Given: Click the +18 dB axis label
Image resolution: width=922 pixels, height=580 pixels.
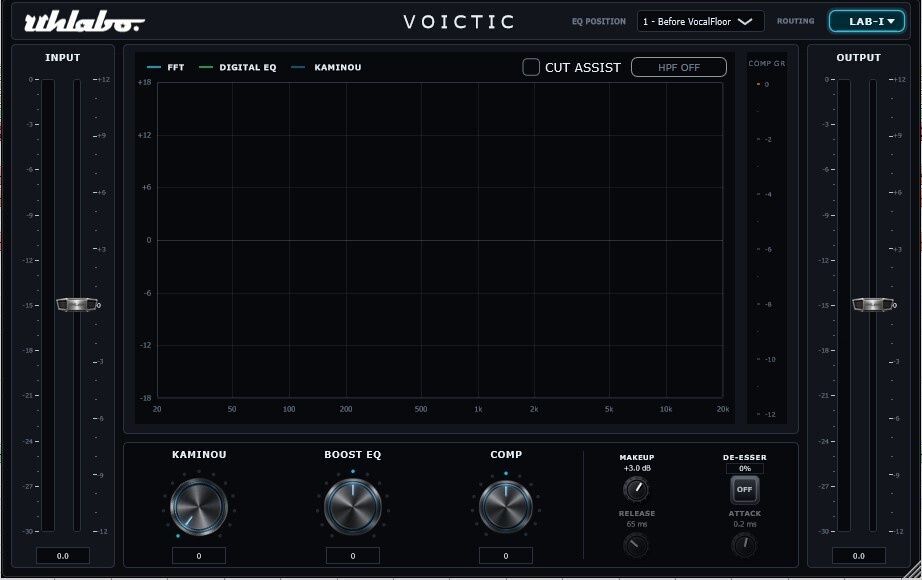Looking at the screenshot, I should [144, 82].
